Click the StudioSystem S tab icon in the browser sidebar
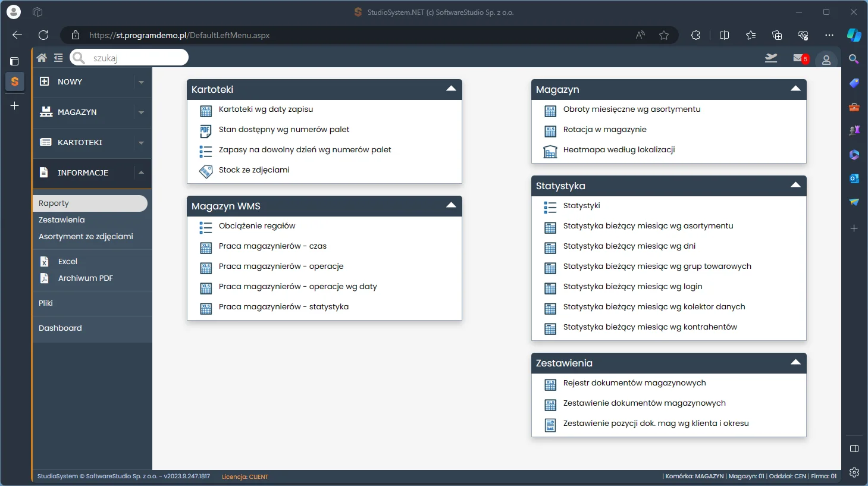The height and width of the screenshot is (486, 868). point(15,81)
